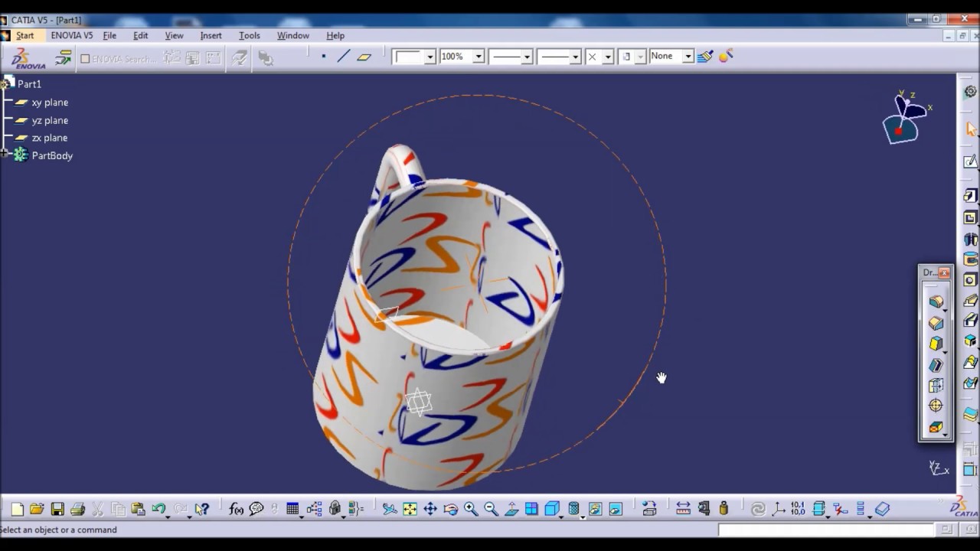Open the Create Multi-View icon
The height and width of the screenshot is (551, 980).
click(531, 509)
